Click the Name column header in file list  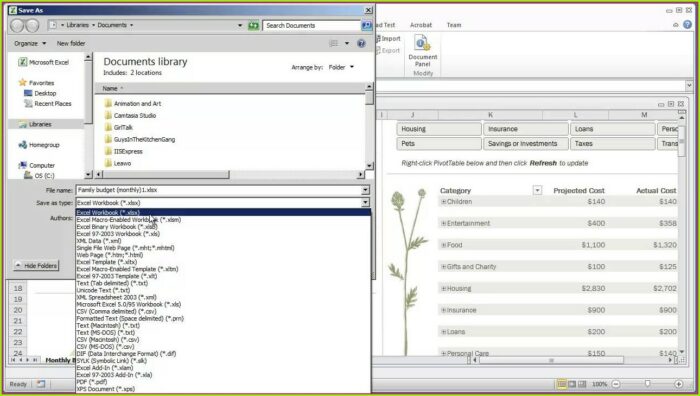pos(230,89)
